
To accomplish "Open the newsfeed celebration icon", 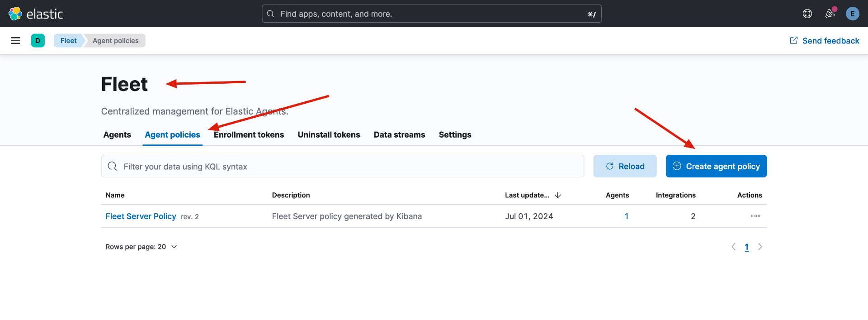I will [x=830, y=14].
